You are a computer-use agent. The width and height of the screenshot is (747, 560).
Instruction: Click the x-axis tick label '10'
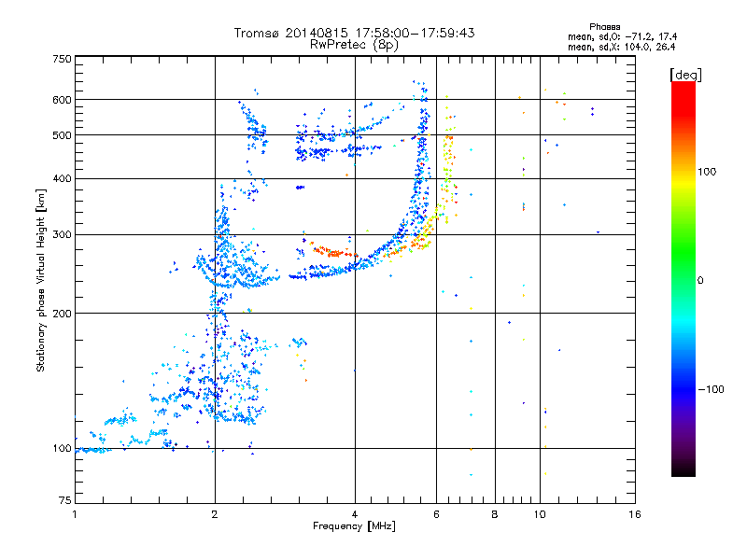[540, 514]
